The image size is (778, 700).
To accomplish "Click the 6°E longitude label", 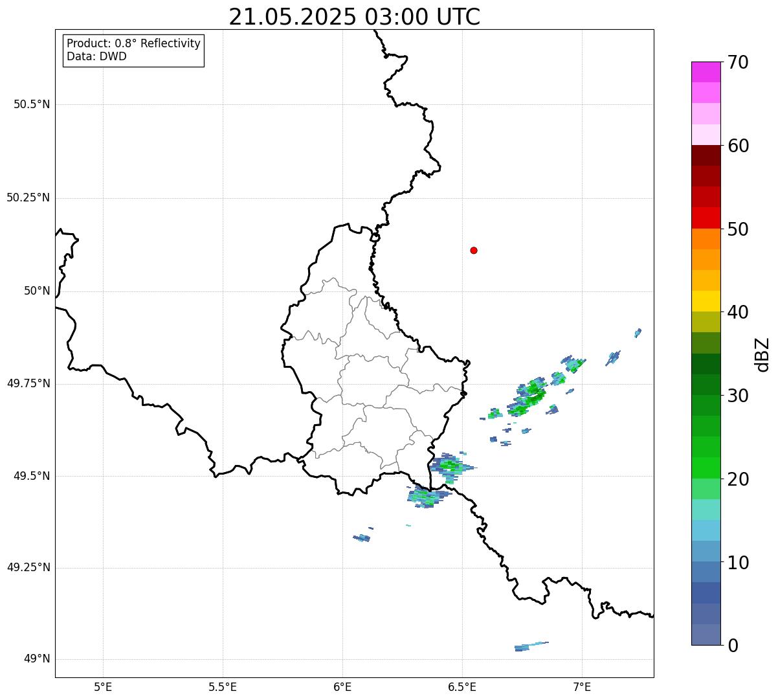I will click(342, 687).
